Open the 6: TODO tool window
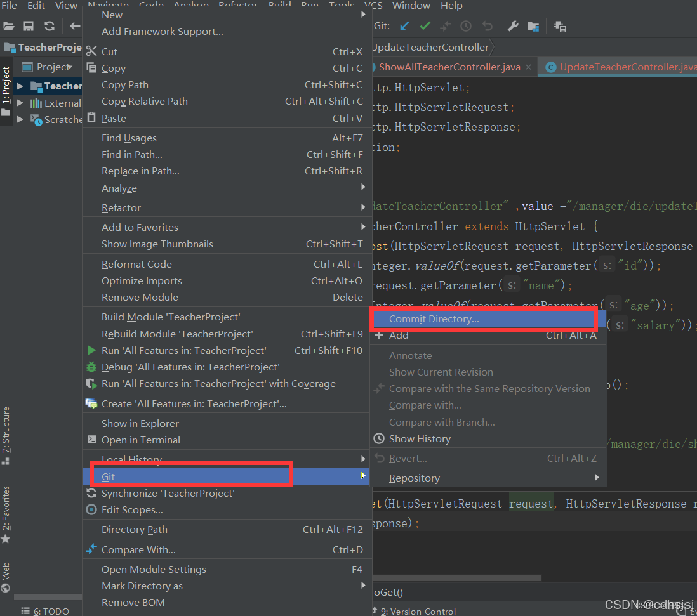 tap(45, 611)
